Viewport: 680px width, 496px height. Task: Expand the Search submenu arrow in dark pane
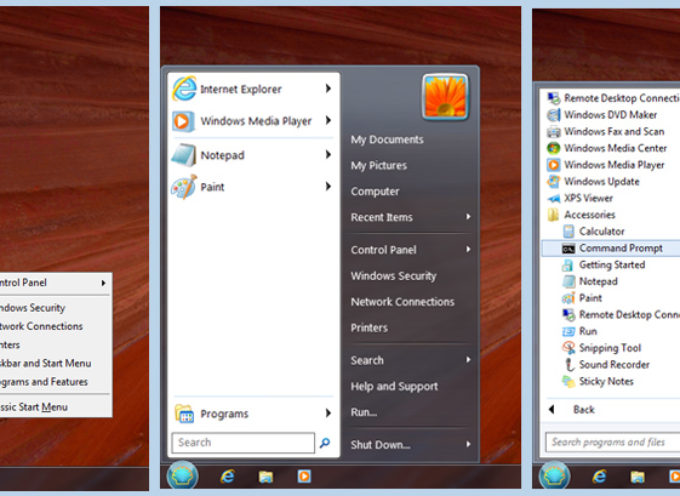(x=468, y=359)
